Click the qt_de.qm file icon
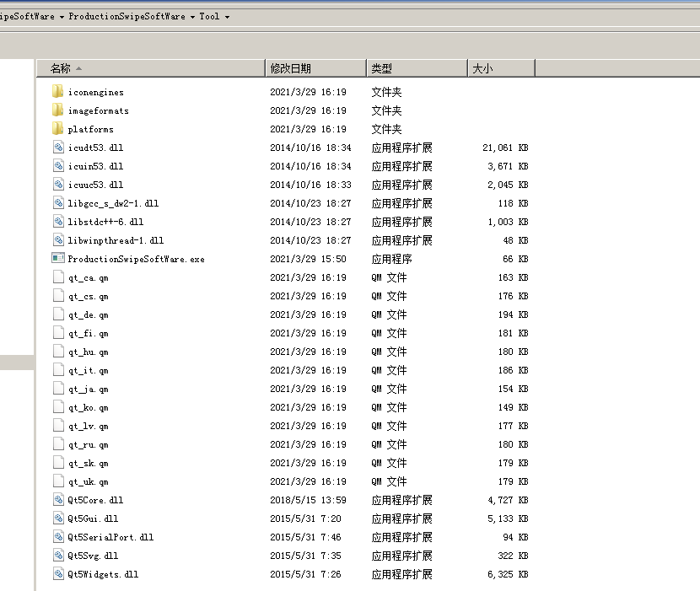 click(58, 314)
